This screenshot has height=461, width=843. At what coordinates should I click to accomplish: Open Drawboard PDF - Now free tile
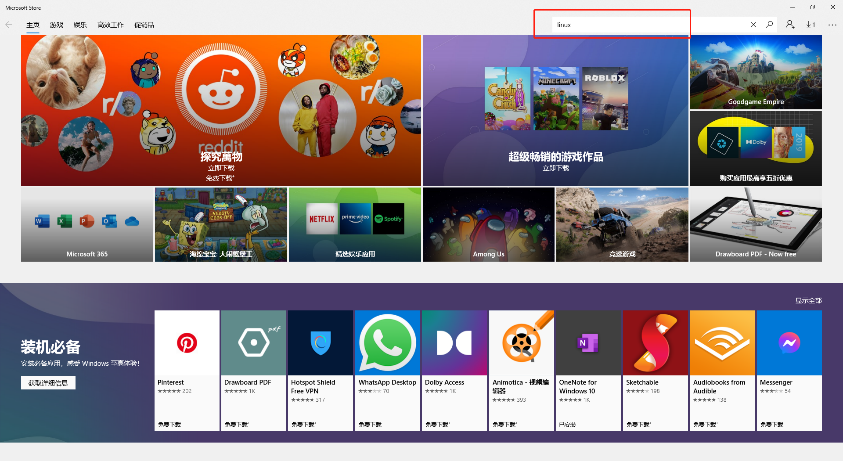(x=756, y=225)
